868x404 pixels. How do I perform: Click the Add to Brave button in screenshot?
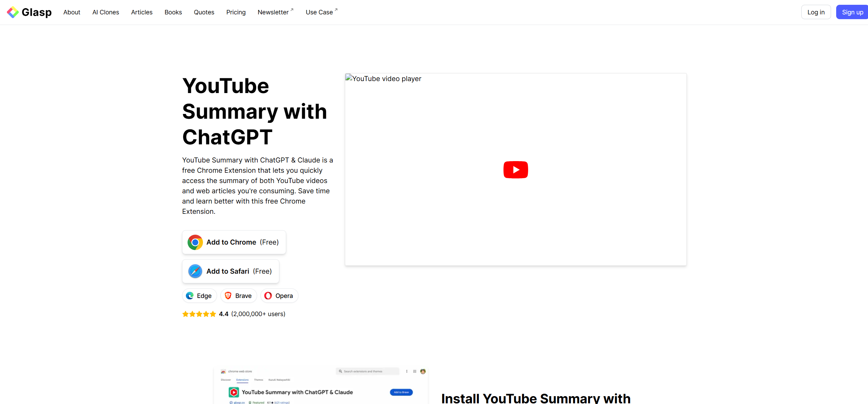click(401, 392)
